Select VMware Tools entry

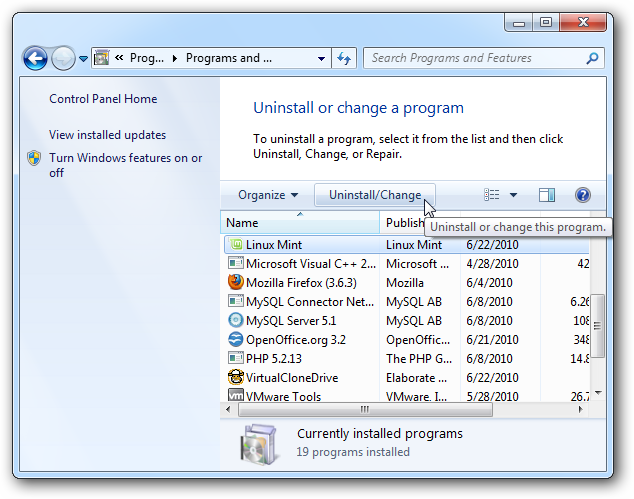pos(283,396)
